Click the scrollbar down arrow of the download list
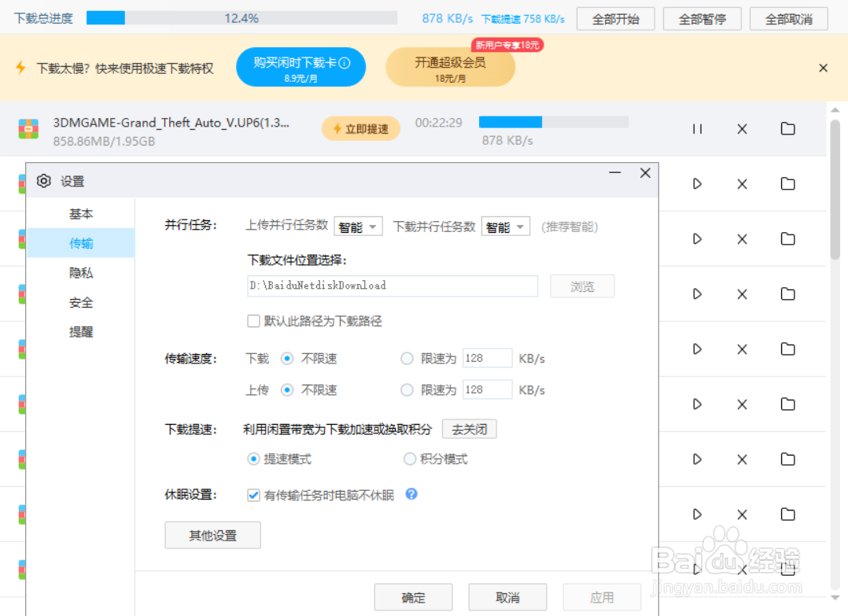Viewport: 848px width, 616px height. pyautogui.click(x=835, y=598)
